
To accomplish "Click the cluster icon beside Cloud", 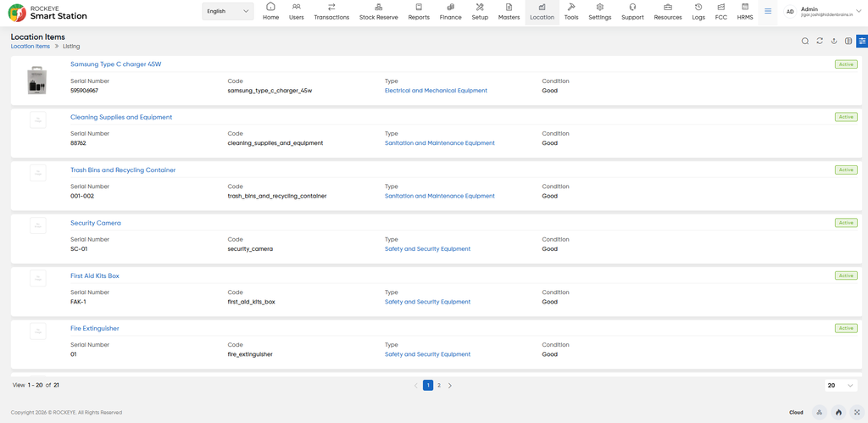I will pyautogui.click(x=819, y=413).
